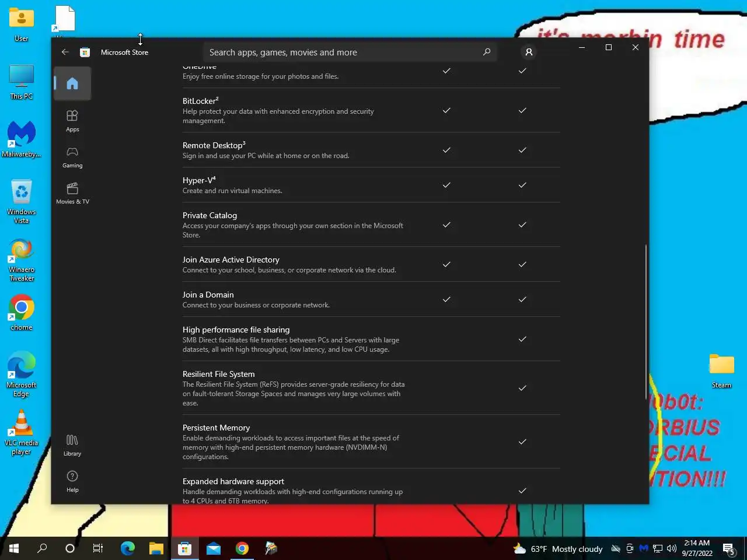Select the This PC desktop icon
The height and width of the screenshot is (560, 747).
click(22, 82)
